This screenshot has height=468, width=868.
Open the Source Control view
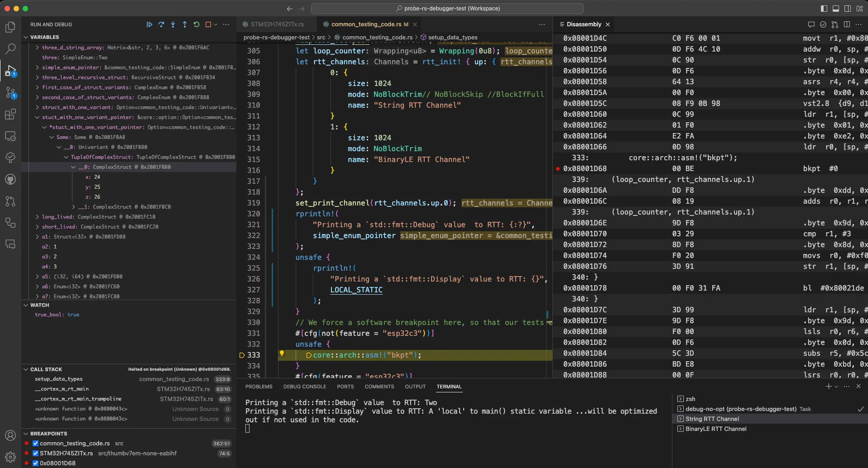coord(10,93)
